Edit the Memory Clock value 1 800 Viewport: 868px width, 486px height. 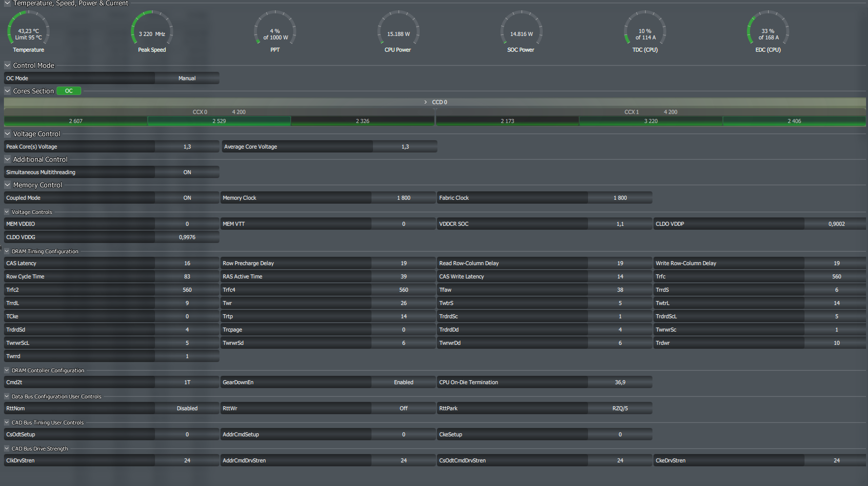click(403, 198)
